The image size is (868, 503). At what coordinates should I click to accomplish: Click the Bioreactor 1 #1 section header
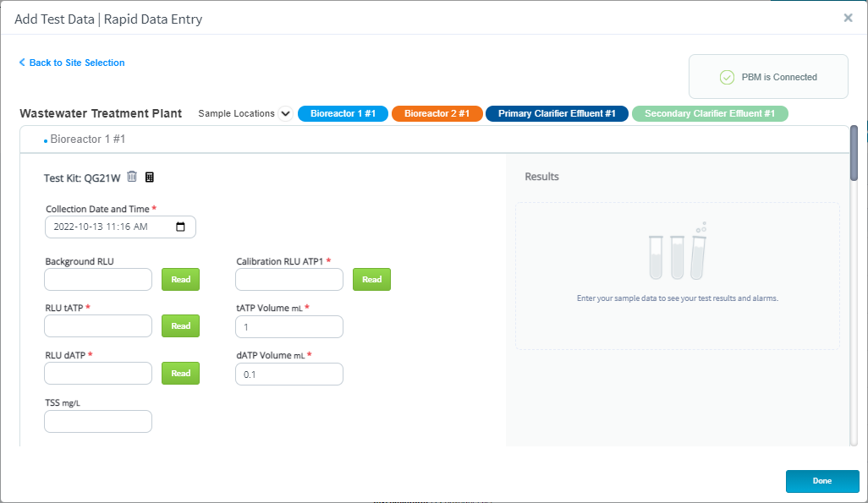pyautogui.click(x=435, y=139)
